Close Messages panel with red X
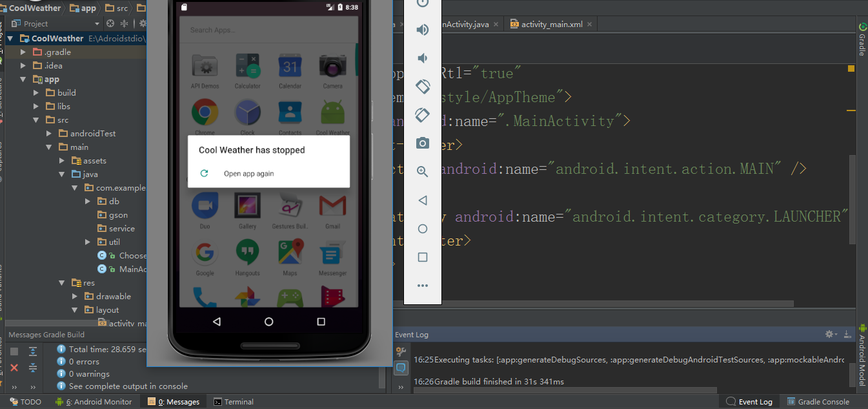This screenshot has height=409, width=868. [14, 368]
